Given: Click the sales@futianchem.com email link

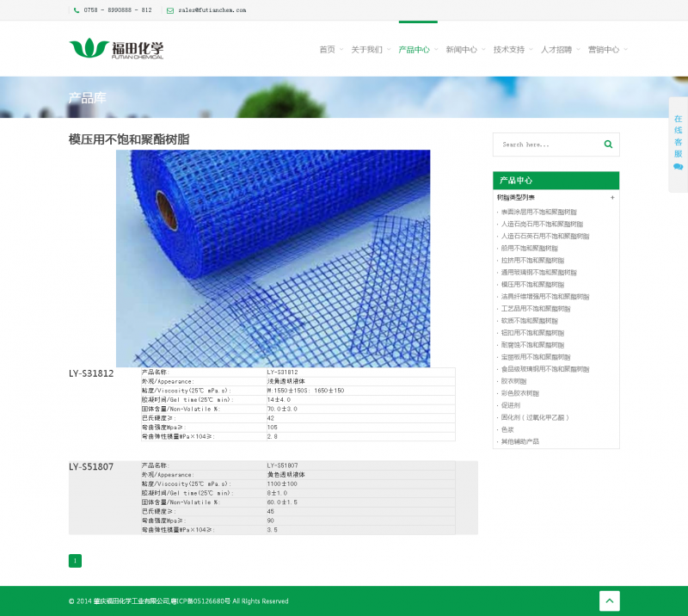Looking at the screenshot, I should [x=212, y=10].
